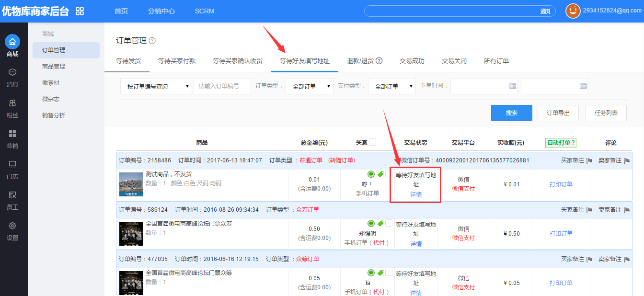This screenshot has height=296, width=644.
Task: Select 分销中心 in top navigation
Action: click(x=161, y=11)
